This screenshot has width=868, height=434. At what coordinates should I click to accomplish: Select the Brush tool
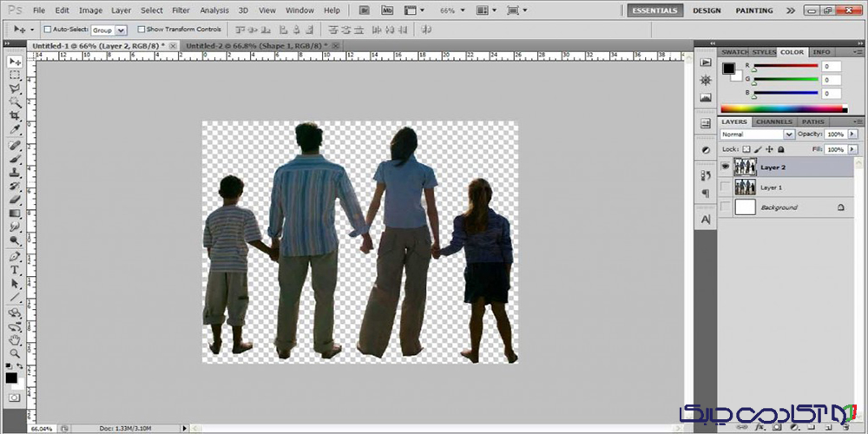15,159
